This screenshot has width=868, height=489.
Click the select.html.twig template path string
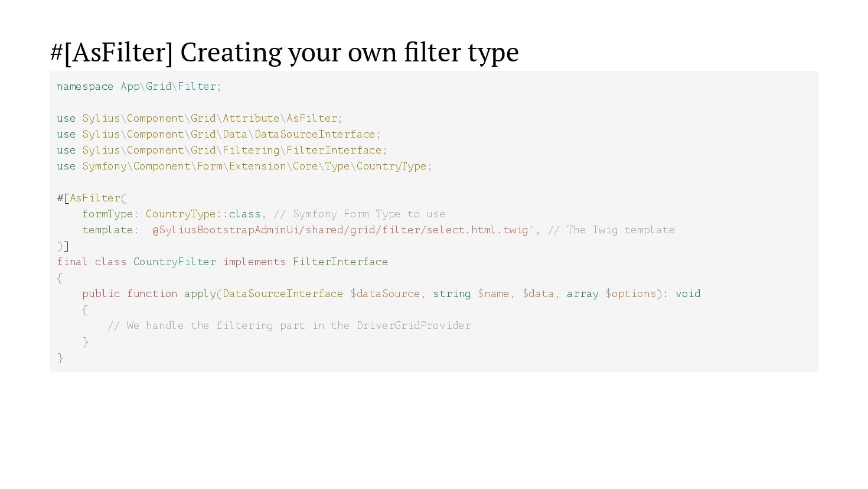[340, 230]
